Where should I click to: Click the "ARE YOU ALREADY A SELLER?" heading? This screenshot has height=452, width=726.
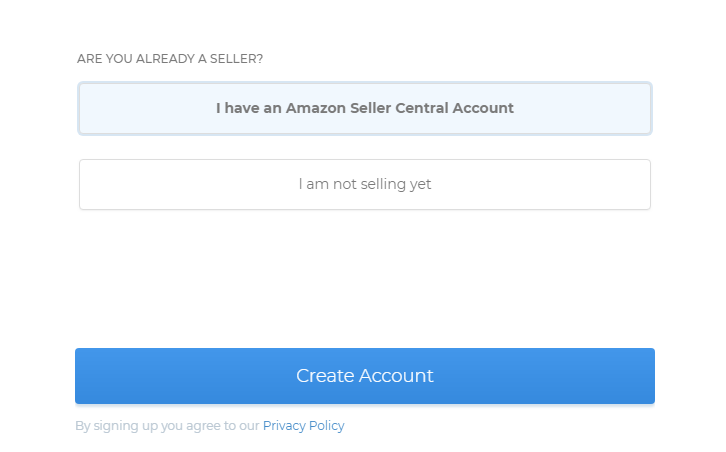(170, 59)
